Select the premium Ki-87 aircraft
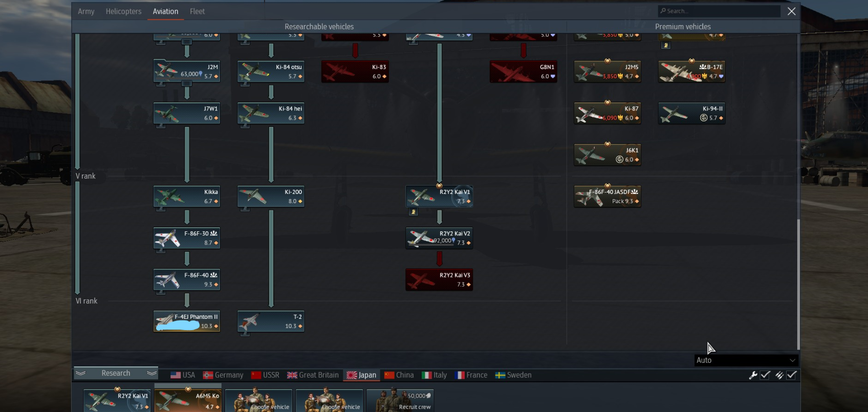 click(x=607, y=113)
